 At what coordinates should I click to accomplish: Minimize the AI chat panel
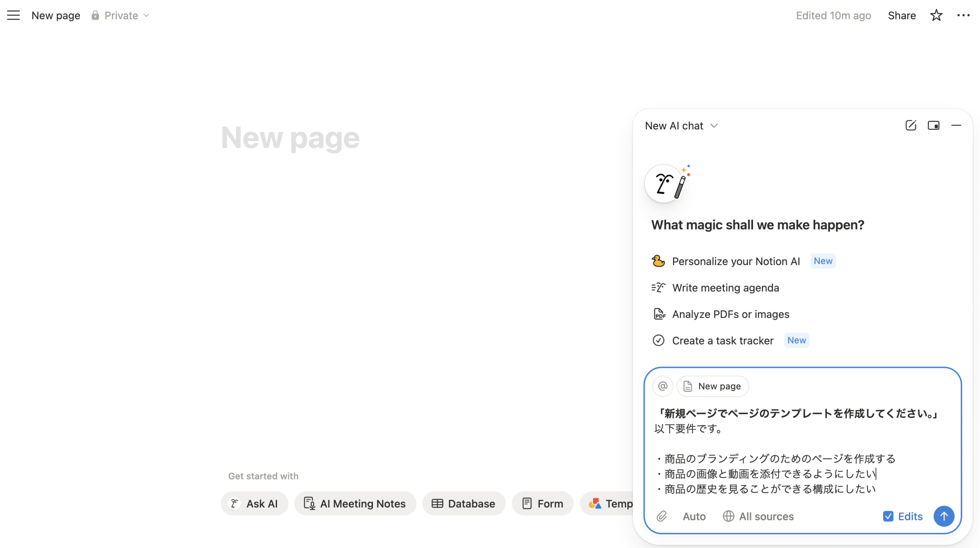tap(956, 126)
